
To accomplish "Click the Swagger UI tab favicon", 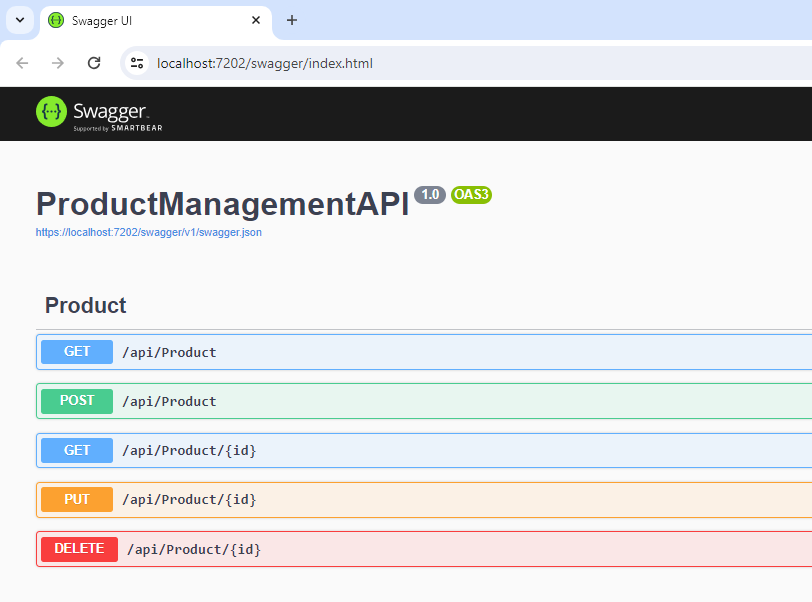I will pos(55,20).
